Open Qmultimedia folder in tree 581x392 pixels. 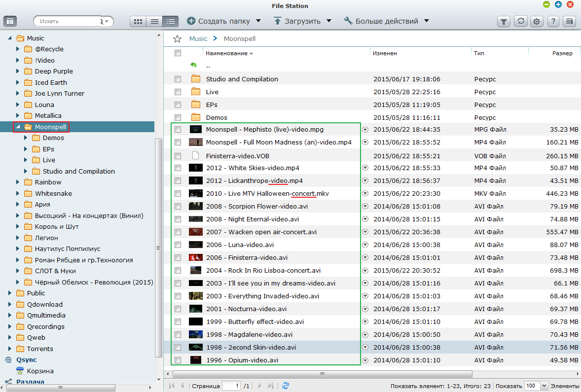[x=46, y=315]
